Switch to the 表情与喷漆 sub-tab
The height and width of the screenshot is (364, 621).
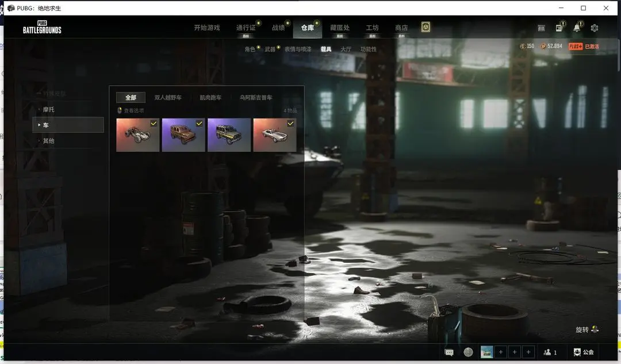pyautogui.click(x=298, y=49)
